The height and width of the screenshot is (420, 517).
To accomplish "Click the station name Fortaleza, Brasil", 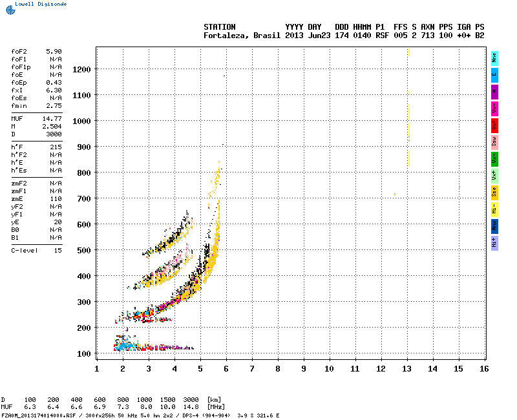I will [242, 36].
